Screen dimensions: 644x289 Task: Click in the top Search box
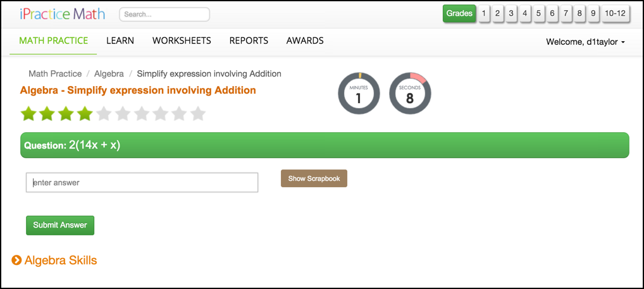tap(164, 14)
